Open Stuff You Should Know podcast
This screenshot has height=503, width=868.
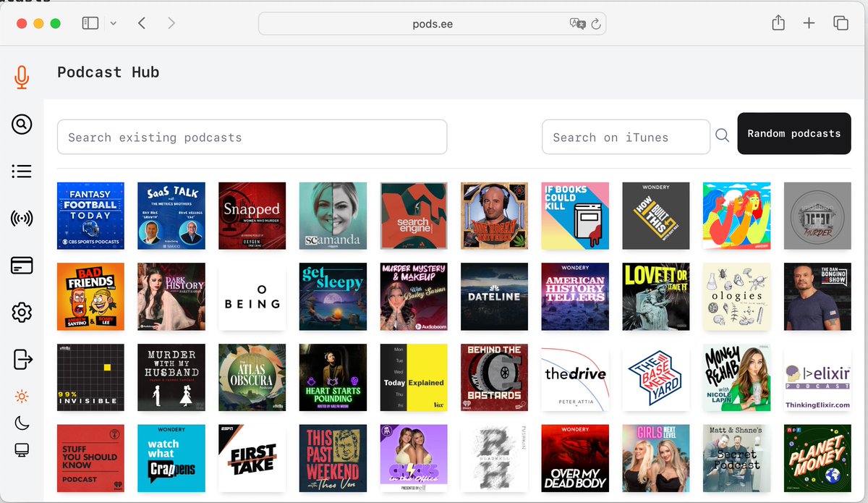pos(90,458)
